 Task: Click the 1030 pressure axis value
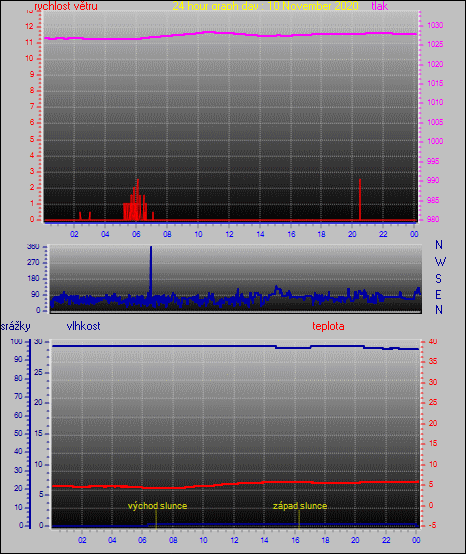tap(435, 25)
